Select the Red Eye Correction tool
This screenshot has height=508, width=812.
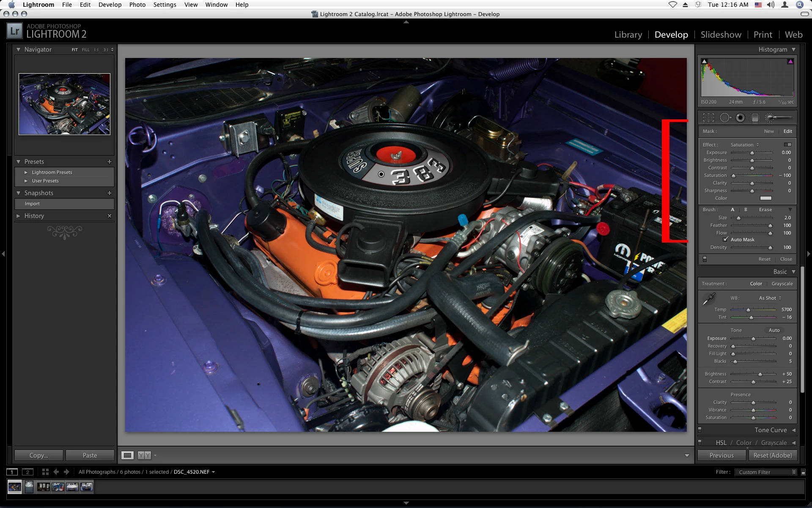(740, 118)
